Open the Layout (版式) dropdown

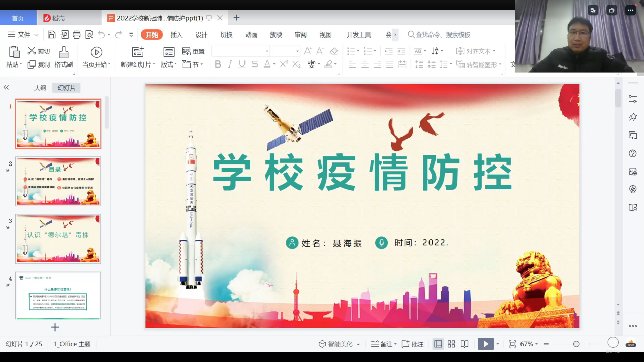(x=169, y=64)
